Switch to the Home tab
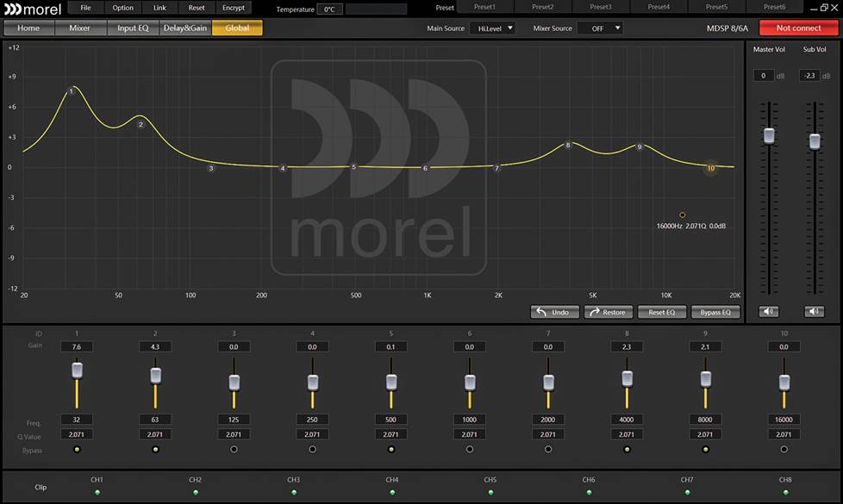 pyautogui.click(x=28, y=28)
